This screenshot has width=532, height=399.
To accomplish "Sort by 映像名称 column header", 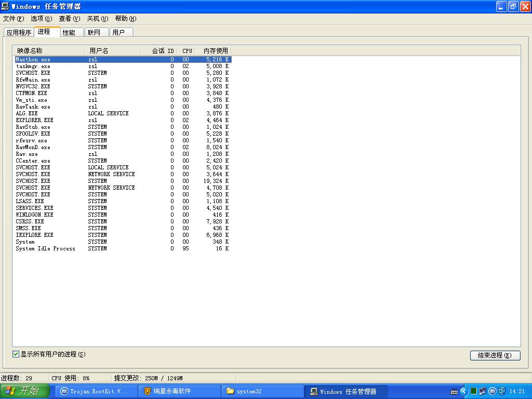I will [49, 50].
